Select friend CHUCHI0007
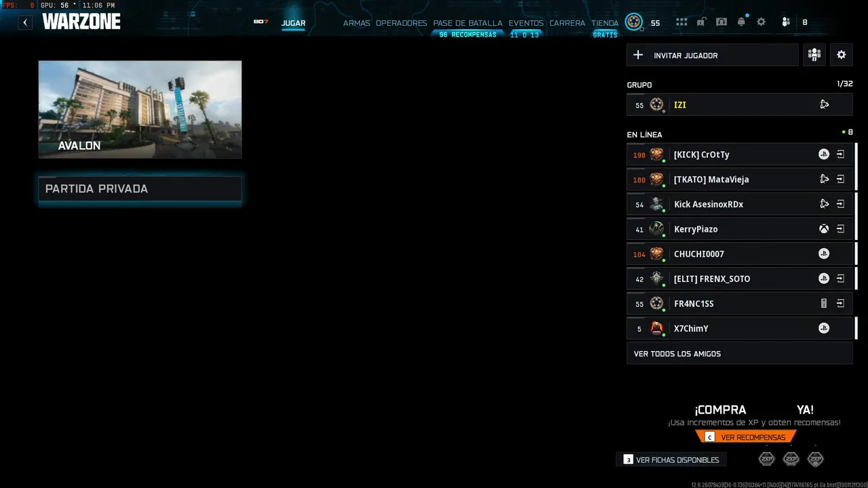Image resolution: width=868 pixels, height=488 pixels. (x=740, y=254)
